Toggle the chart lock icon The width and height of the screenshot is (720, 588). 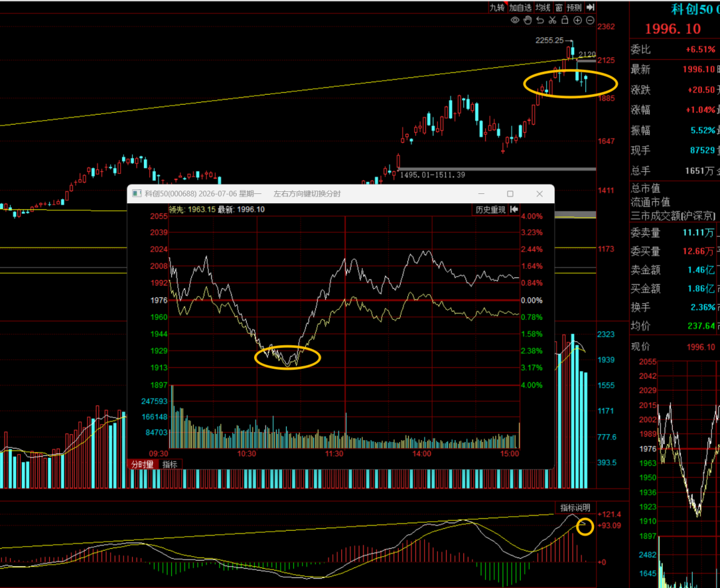click(565, 20)
